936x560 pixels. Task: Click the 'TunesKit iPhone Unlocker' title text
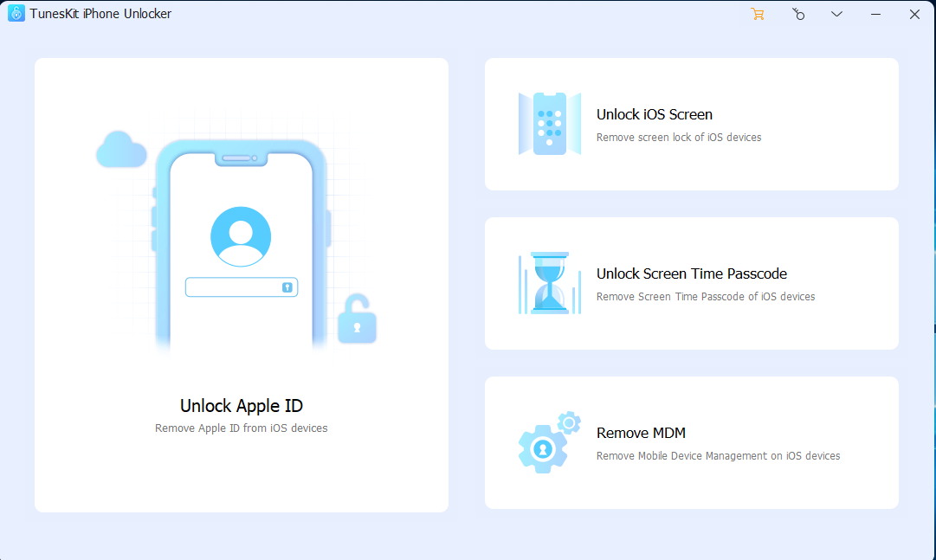point(100,14)
